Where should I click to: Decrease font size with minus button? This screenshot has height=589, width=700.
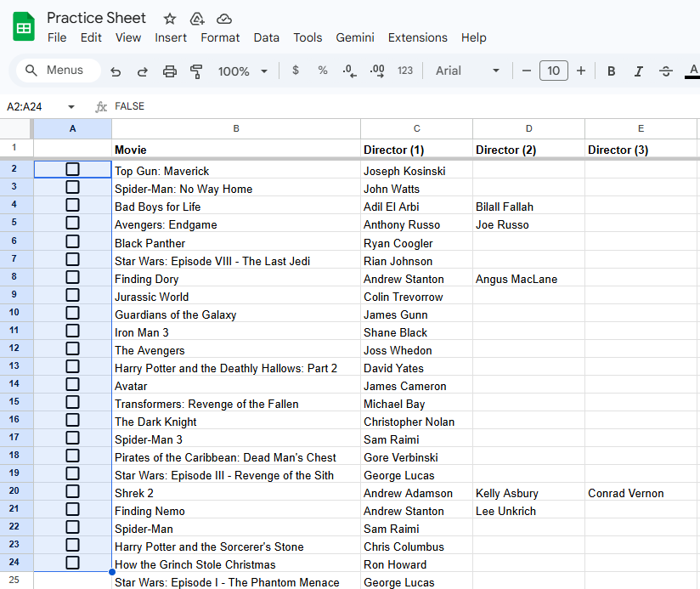click(527, 71)
